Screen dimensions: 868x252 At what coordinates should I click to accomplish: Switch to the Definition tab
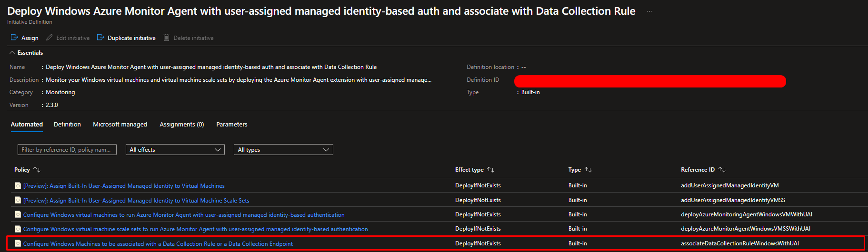click(x=67, y=125)
